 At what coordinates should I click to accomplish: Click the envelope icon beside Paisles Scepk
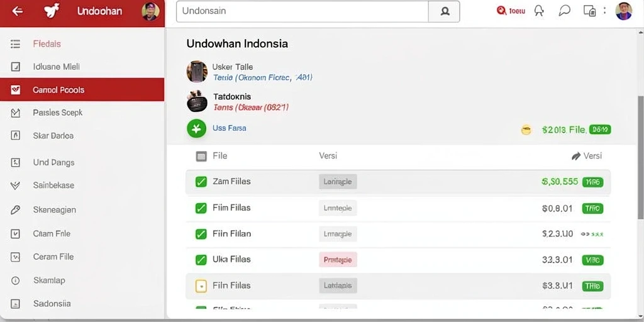click(x=15, y=113)
